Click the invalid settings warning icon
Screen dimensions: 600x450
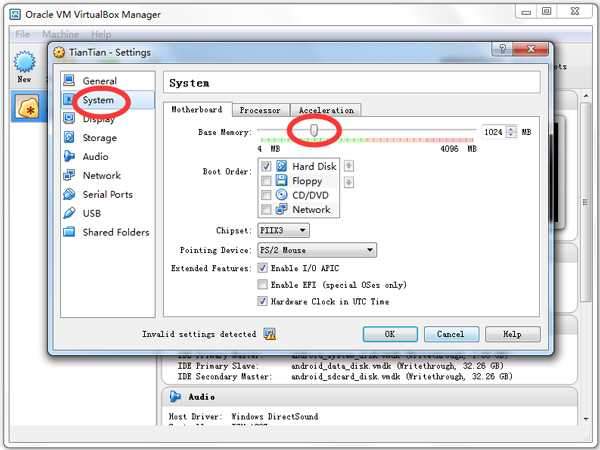pos(269,334)
